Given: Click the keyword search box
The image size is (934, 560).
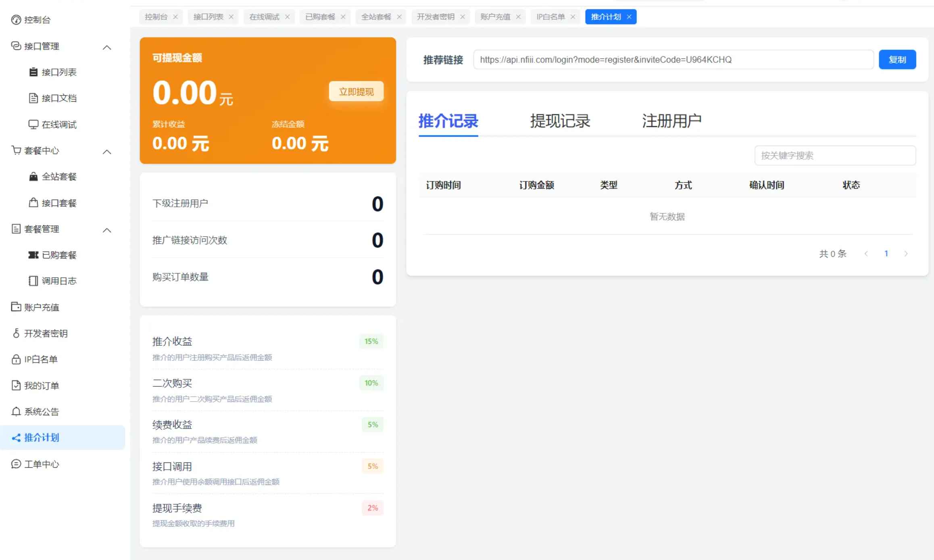Looking at the screenshot, I should [x=835, y=155].
